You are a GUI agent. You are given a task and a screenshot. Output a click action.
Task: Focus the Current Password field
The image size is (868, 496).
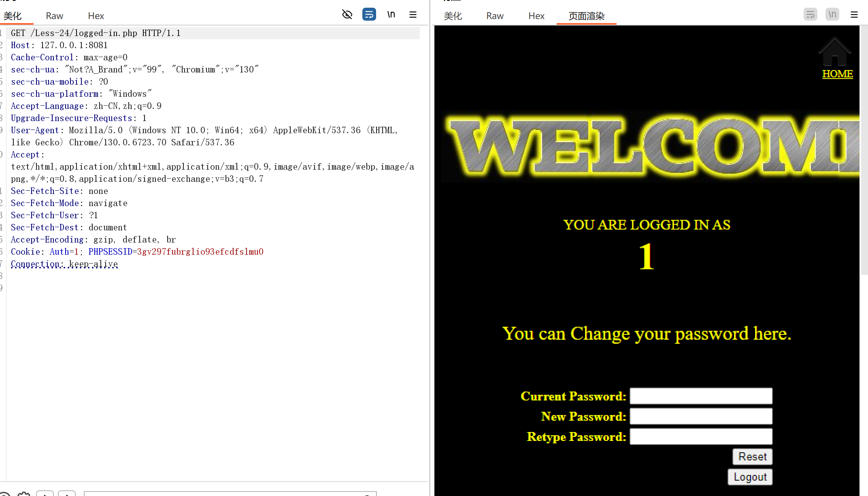(701, 396)
